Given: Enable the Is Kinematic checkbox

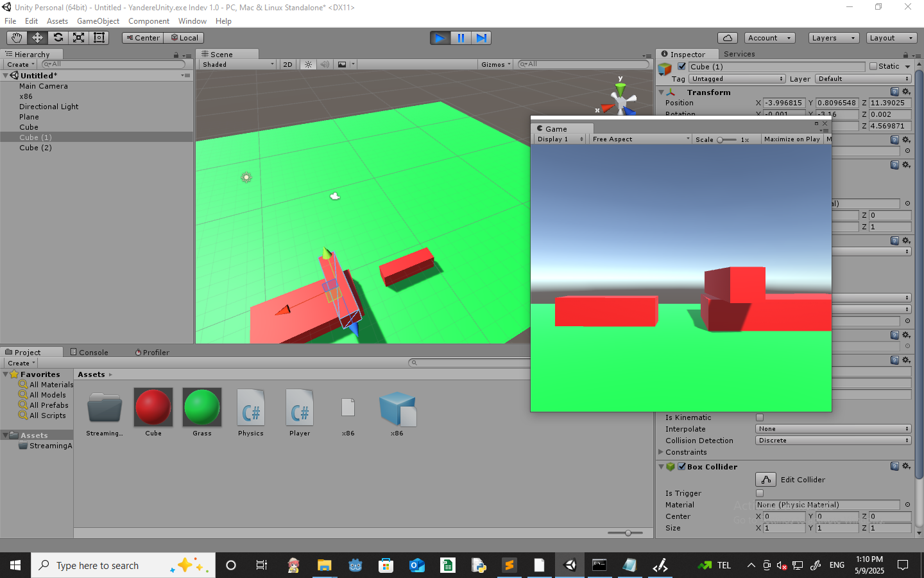Looking at the screenshot, I should point(760,417).
